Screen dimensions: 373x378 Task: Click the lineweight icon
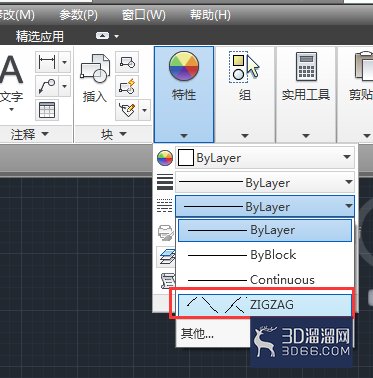pos(165,182)
